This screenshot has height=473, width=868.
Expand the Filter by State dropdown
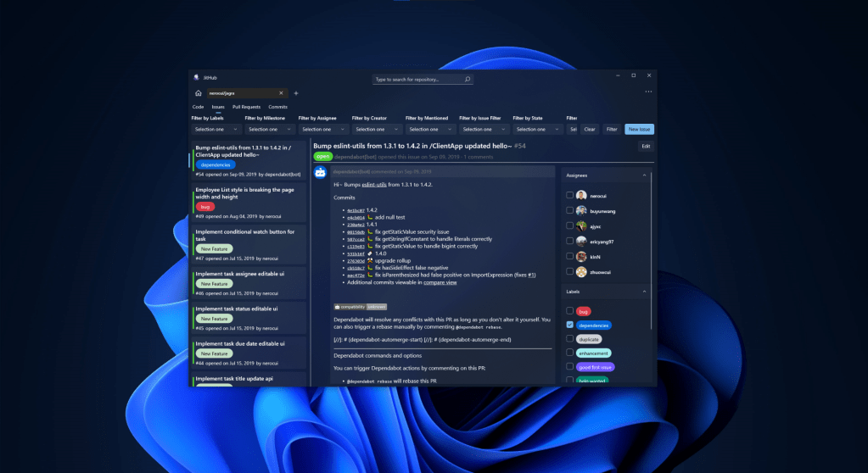pyautogui.click(x=538, y=130)
